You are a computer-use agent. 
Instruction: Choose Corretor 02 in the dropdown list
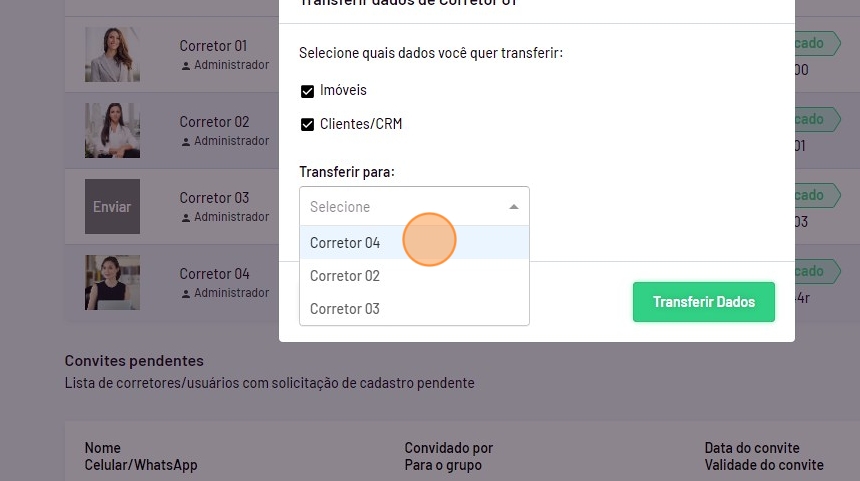tap(345, 276)
